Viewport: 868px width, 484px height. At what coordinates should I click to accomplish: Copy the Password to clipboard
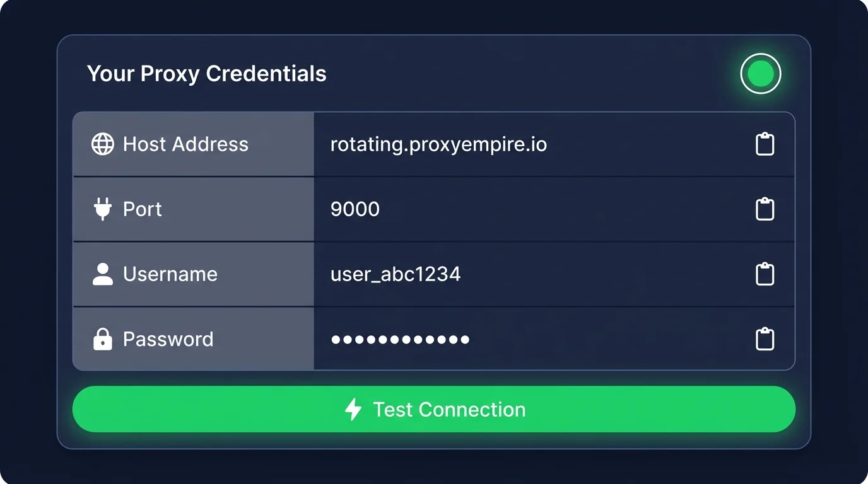(x=765, y=339)
